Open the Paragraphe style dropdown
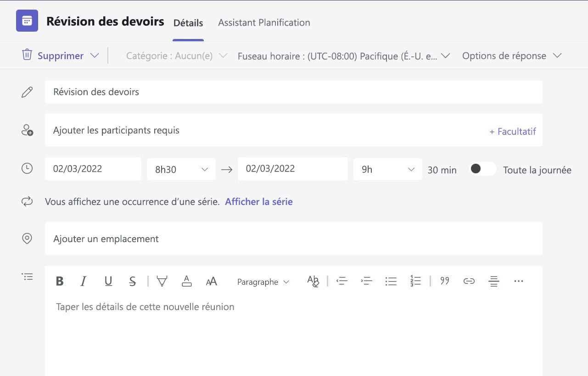Viewport: 588px width, 376px height. [x=263, y=282]
